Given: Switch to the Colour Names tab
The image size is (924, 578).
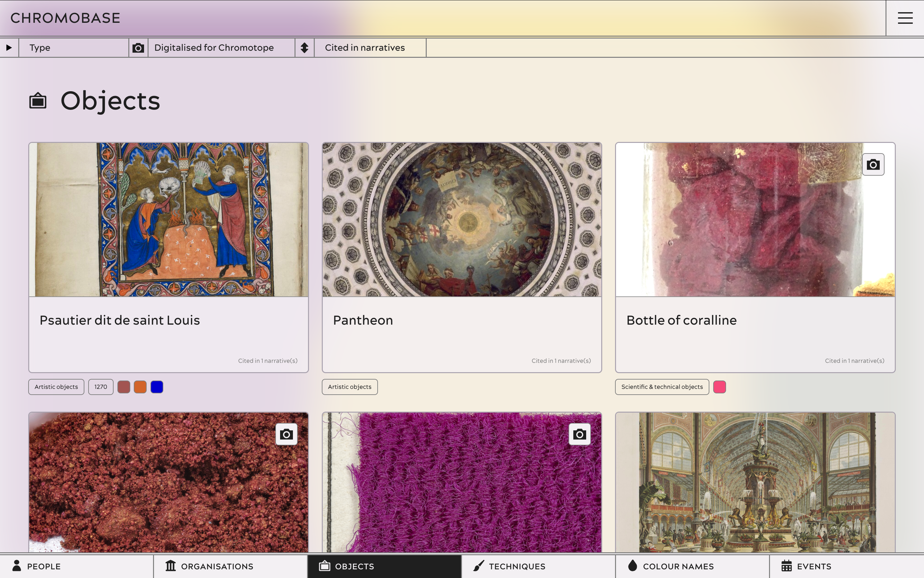Looking at the screenshot, I should click(x=692, y=566).
